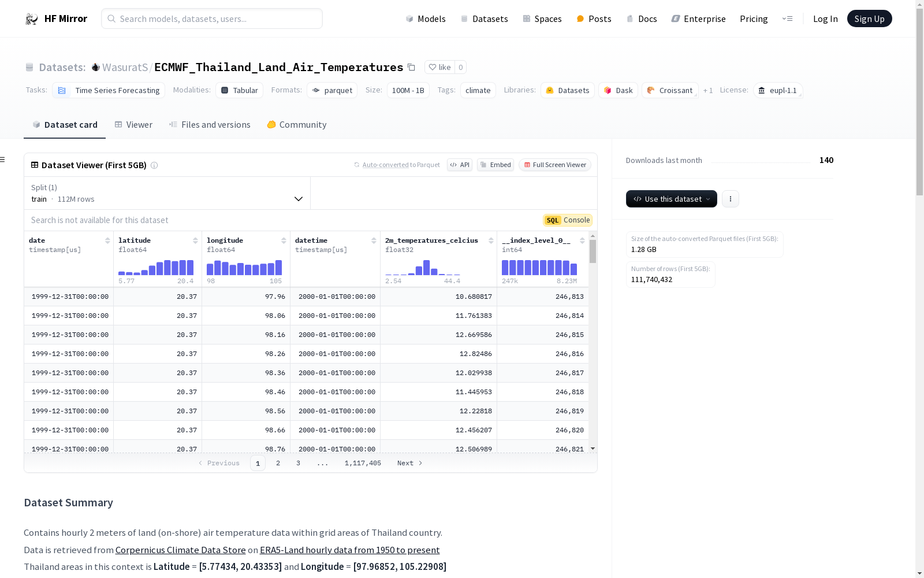Open Spaces in top navigation
The width and height of the screenshot is (924, 578).
[x=542, y=18]
